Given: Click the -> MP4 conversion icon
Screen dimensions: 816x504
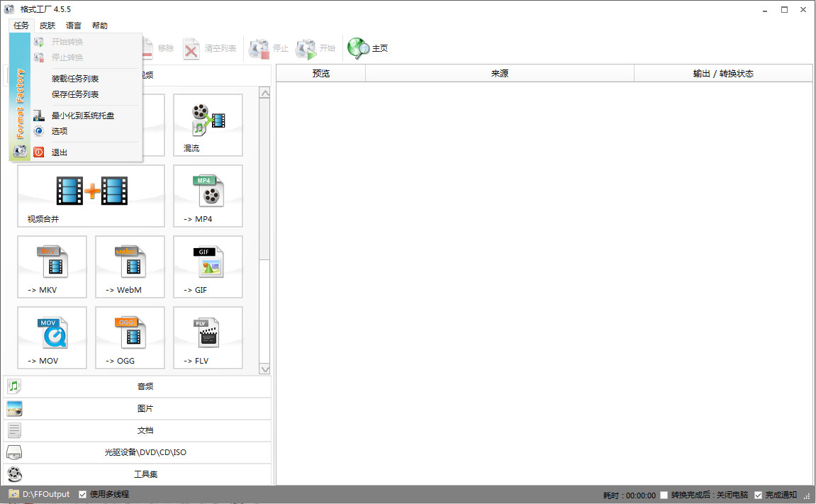Looking at the screenshot, I should (208, 196).
